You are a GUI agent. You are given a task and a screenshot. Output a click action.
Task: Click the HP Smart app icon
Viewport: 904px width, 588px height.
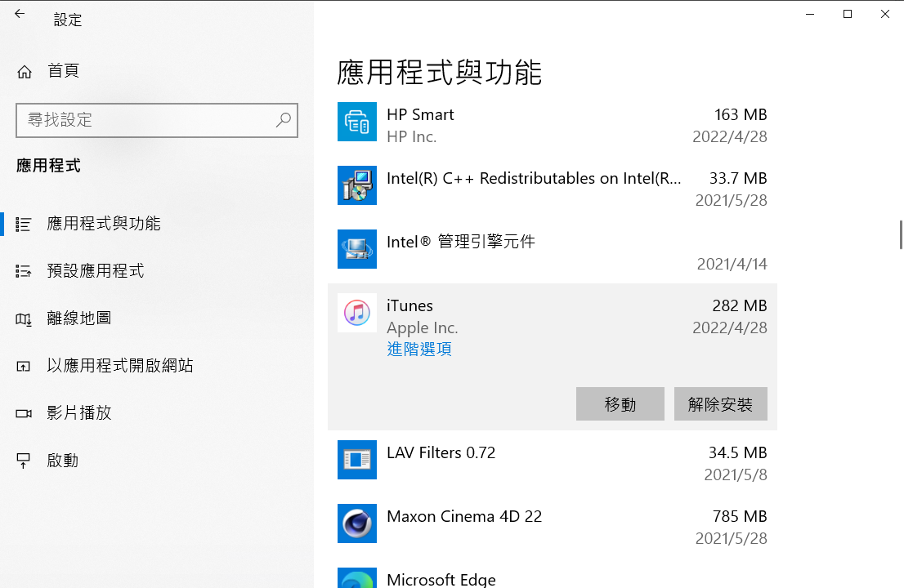(357, 122)
